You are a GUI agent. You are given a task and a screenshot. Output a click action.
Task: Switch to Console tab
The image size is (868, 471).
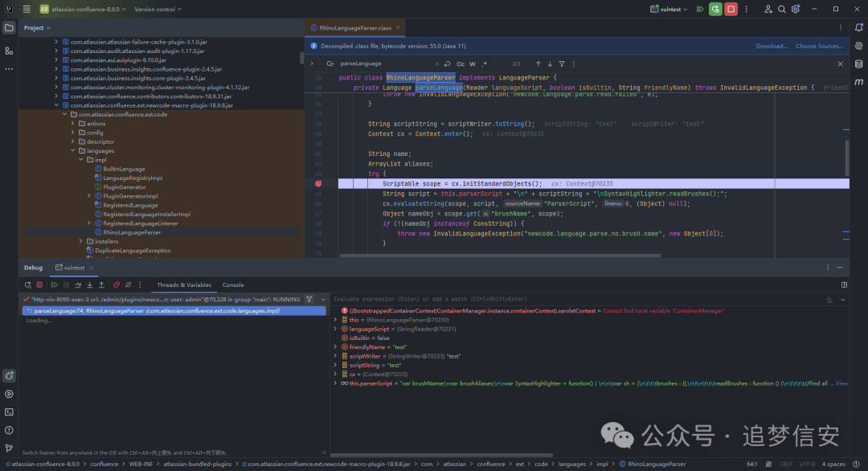tap(233, 285)
